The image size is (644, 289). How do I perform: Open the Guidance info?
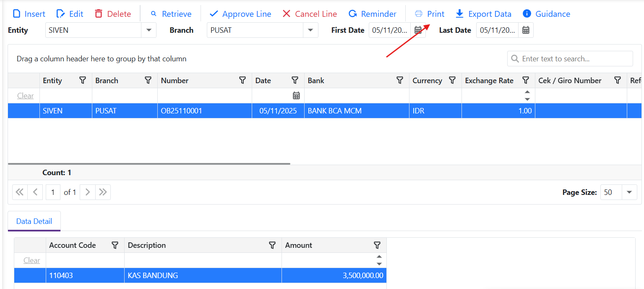(546, 14)
